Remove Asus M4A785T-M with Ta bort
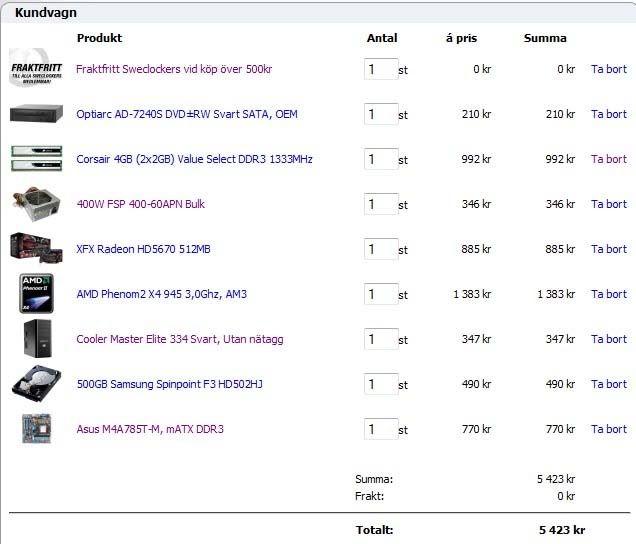 coord(608,429)
